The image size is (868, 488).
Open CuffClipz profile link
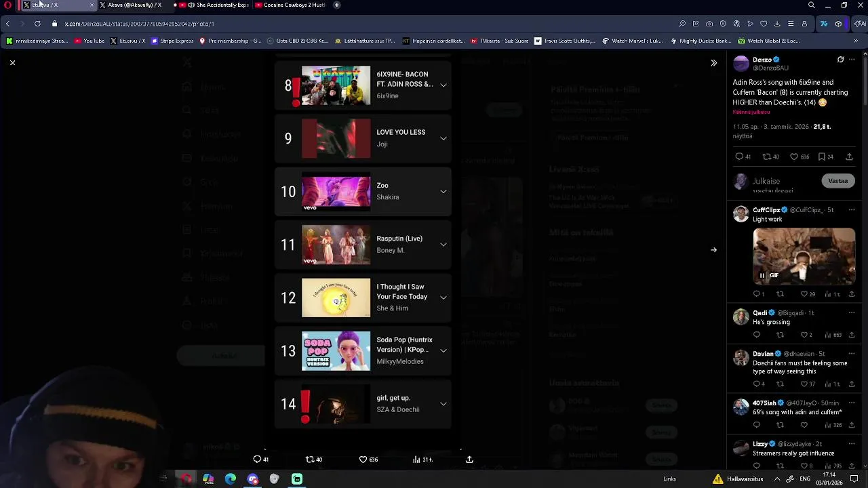(766, 210)
